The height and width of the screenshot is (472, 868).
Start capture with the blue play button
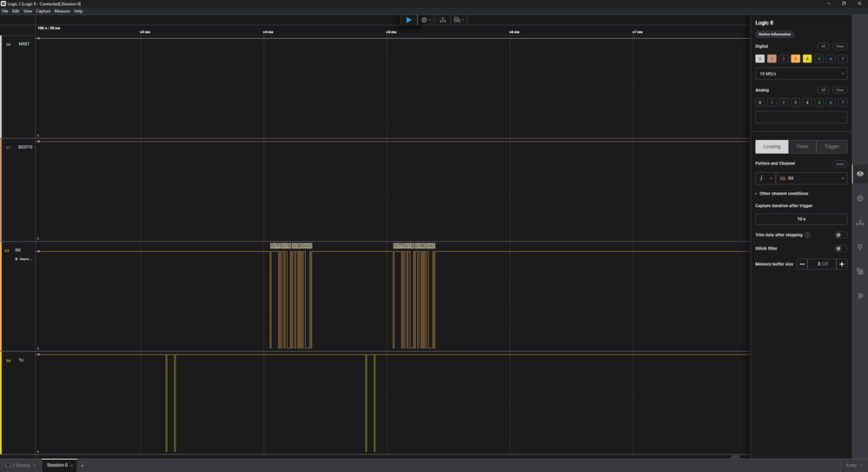pos(408,20)
